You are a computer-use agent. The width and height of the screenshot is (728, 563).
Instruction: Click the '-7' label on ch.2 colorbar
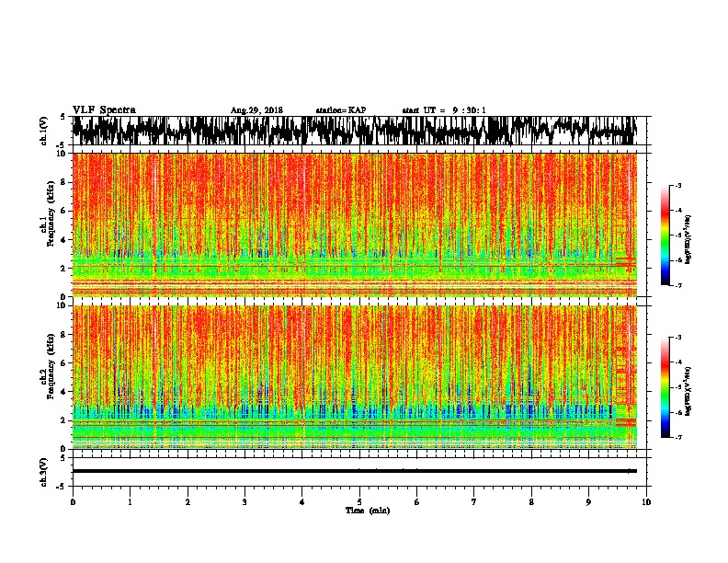(677, 437)
